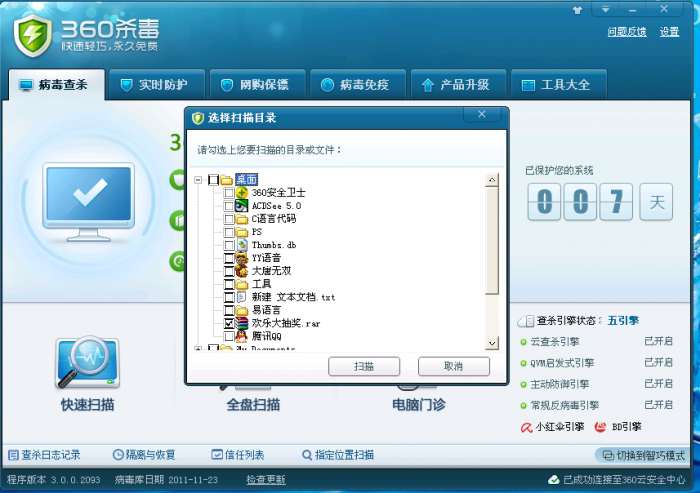
Task: Check the ACDSee 5.0 checkbox
Action: [229, 206]
